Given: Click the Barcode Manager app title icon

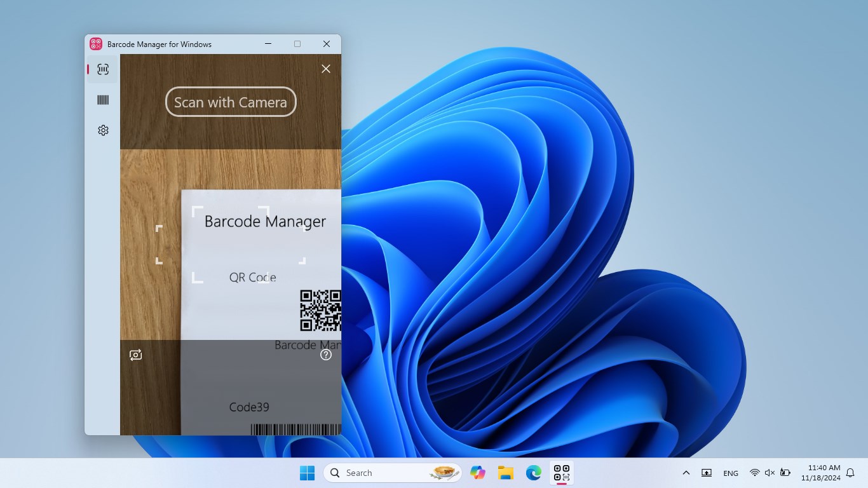Looking at the screenshot, I should click(96, 44).
